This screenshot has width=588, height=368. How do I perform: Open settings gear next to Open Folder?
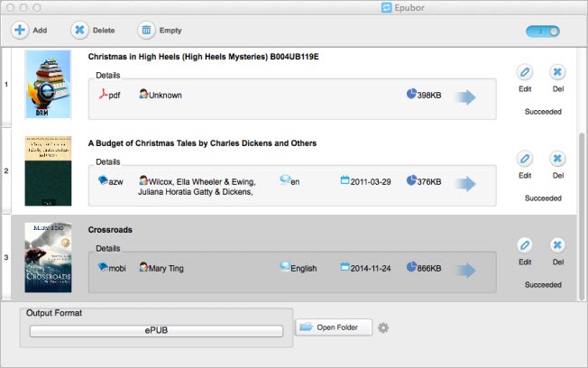[x=383, y=327]
